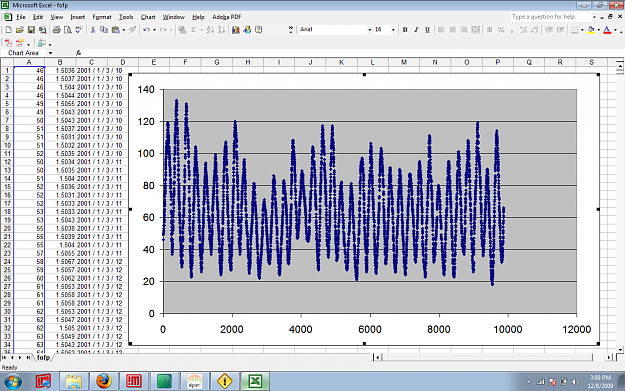Open Print Preview from toolbar
The height and width of the screenshot is (391, 625).
(68, 30)
